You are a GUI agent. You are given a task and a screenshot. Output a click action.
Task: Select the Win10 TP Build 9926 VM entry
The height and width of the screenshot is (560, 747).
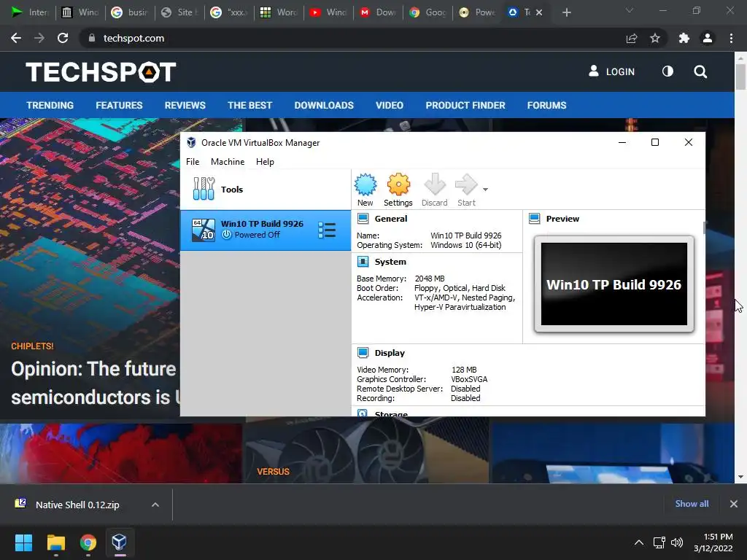pos(266,230)
